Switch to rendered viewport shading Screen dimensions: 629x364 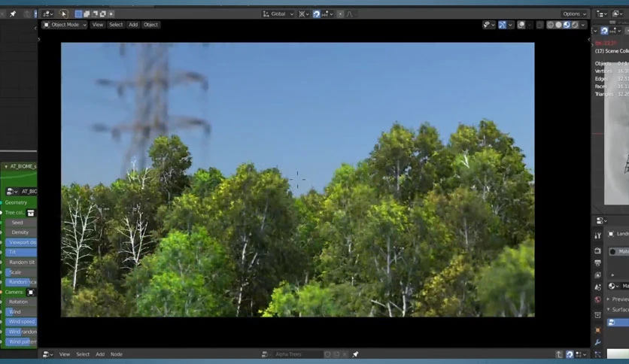pyautogui.click(x=575, y=25)
